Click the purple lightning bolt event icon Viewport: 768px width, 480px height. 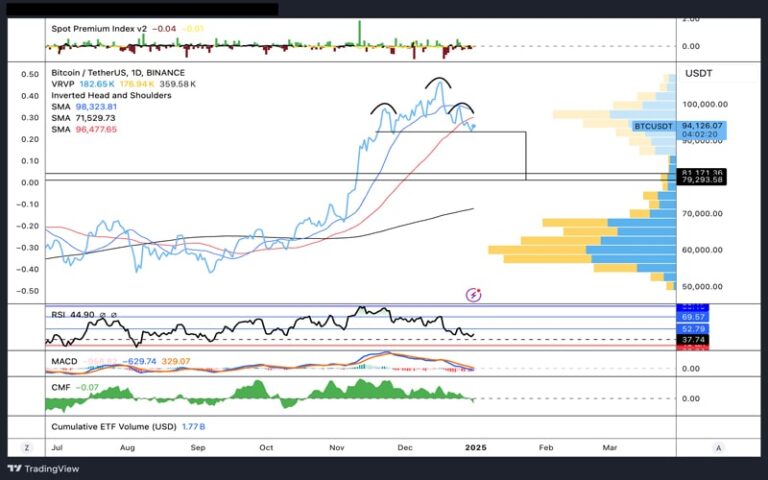474,295
